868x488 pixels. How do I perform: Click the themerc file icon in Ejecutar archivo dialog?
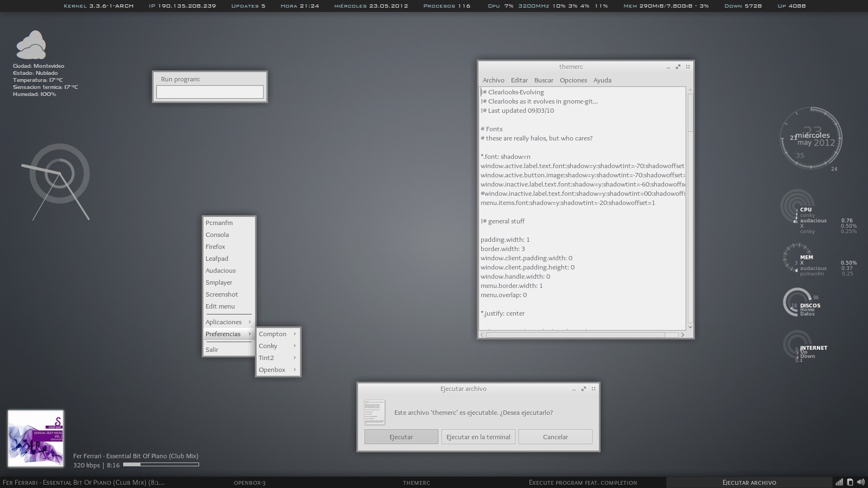374,412
